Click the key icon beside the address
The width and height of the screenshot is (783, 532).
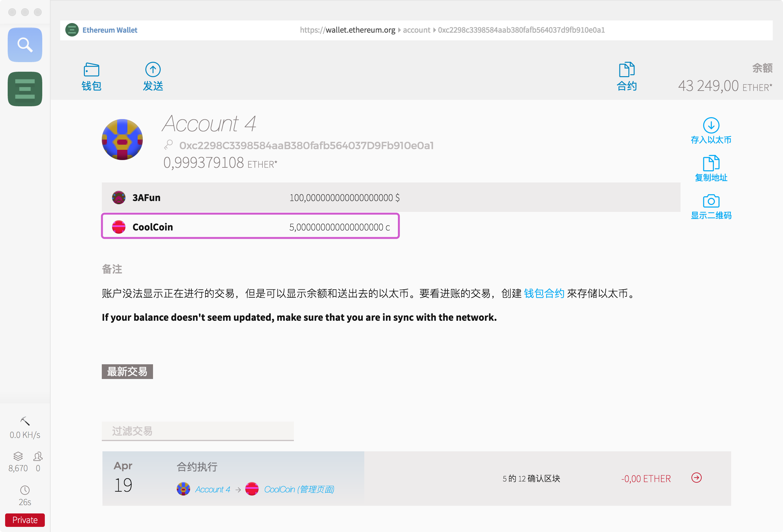[x=168, y=145]
